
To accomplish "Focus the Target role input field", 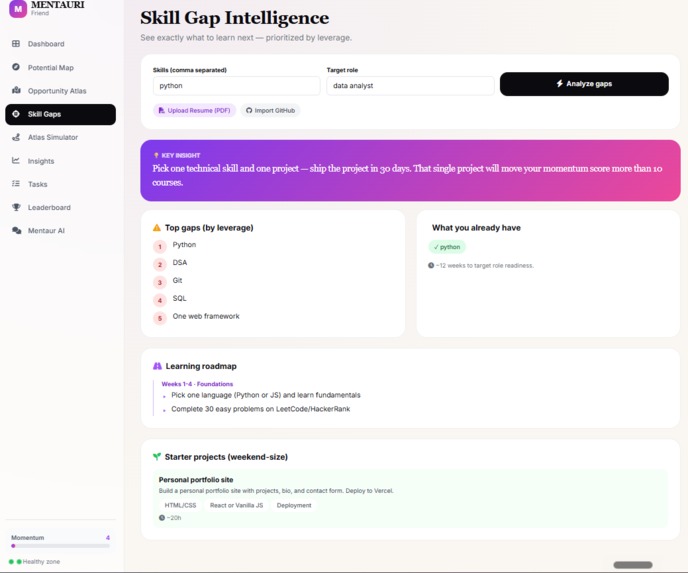I will [x=410, y=86].
